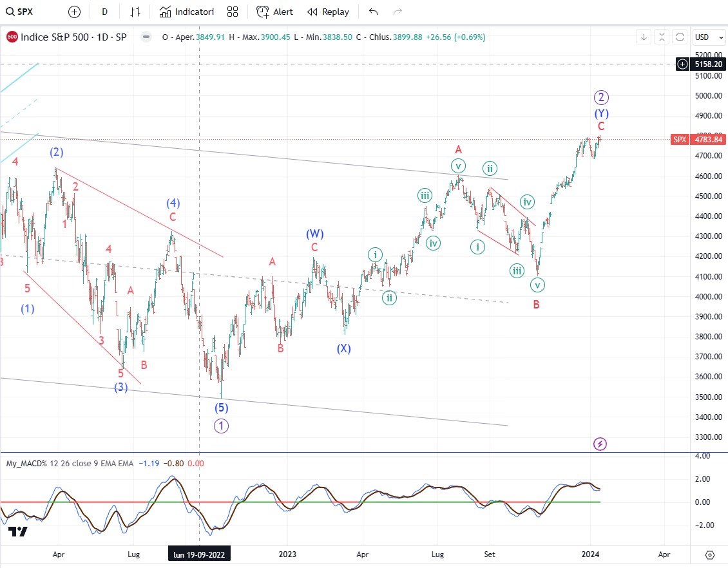Open the bar style chart type menu
Viewport: 728px width, 568px height.
pos(135,12)
